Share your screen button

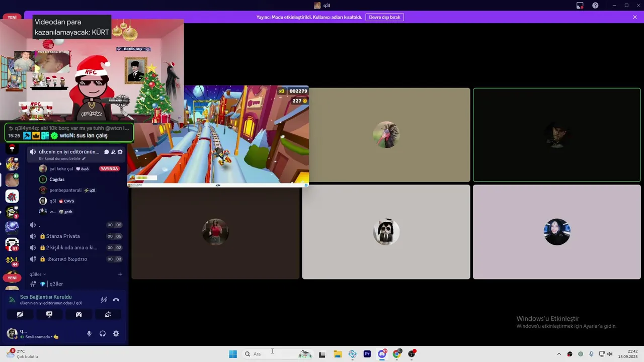pos(49,314)
